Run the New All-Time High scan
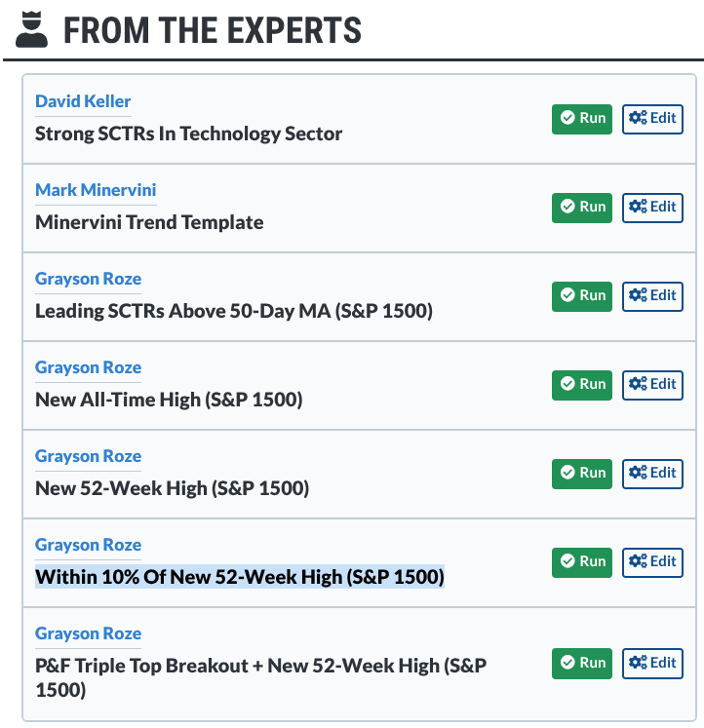Image resolution: width=704 pixels, height=728 pixels. [x=582, y=385]
